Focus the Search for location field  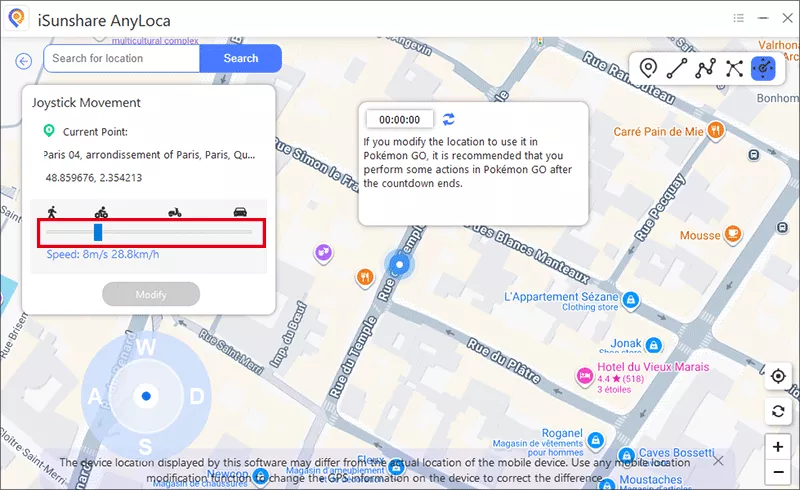(121, 58)
